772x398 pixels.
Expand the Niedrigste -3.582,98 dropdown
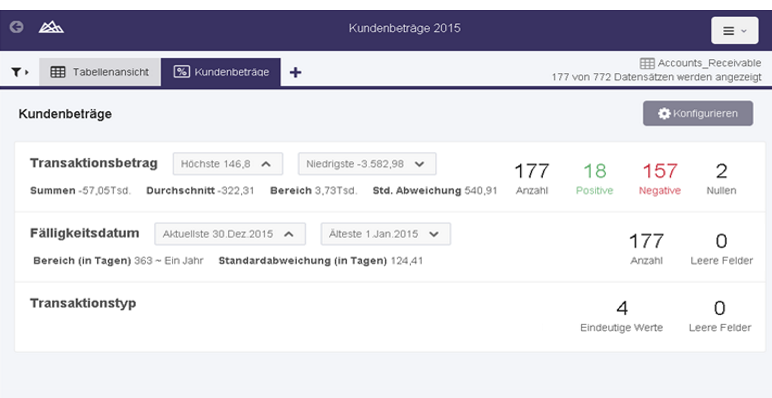click(367, 164)
